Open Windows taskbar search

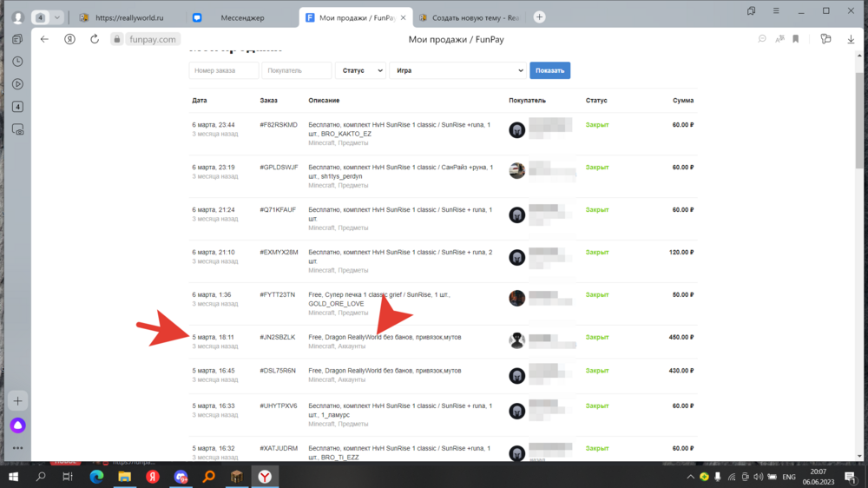click(x=41, y=477)
